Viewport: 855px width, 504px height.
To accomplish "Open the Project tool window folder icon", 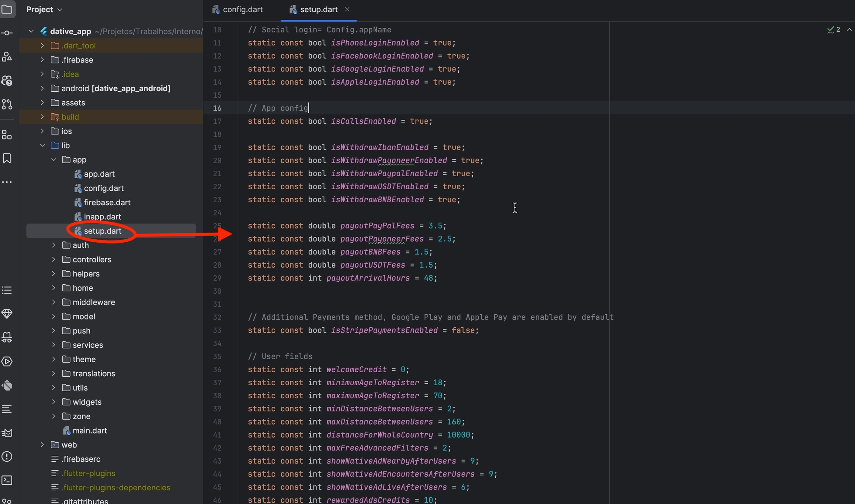I will pyautogui.click(x=7, y=9).
